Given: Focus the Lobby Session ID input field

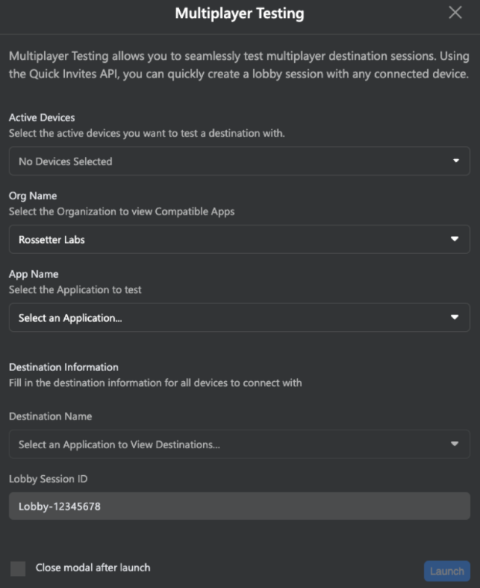Looking at the screenshot, I should pos(239,506).
